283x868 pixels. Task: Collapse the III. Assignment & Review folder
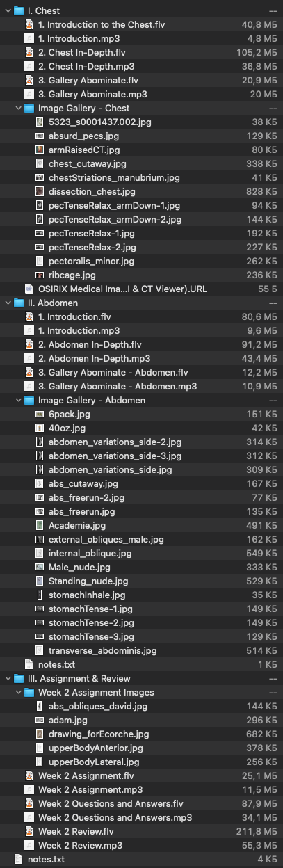[7, 678]
